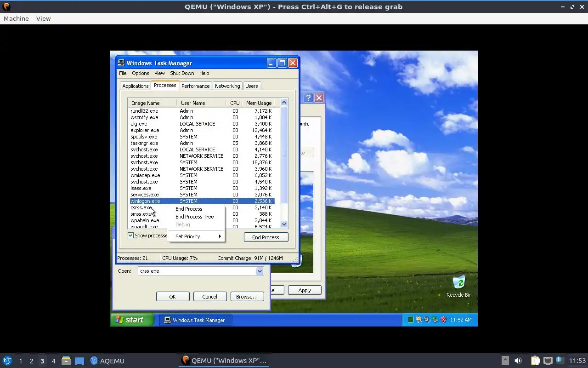Screen dimensions: 588x368
Task: Click the XP taskbar clock 11:52 AM
Action: point(461,320)
